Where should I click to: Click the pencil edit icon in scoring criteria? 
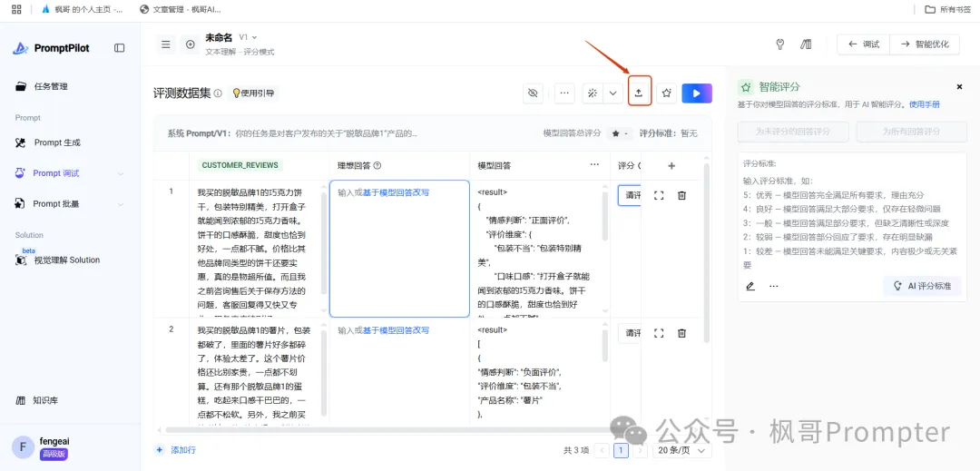[750, 286]
